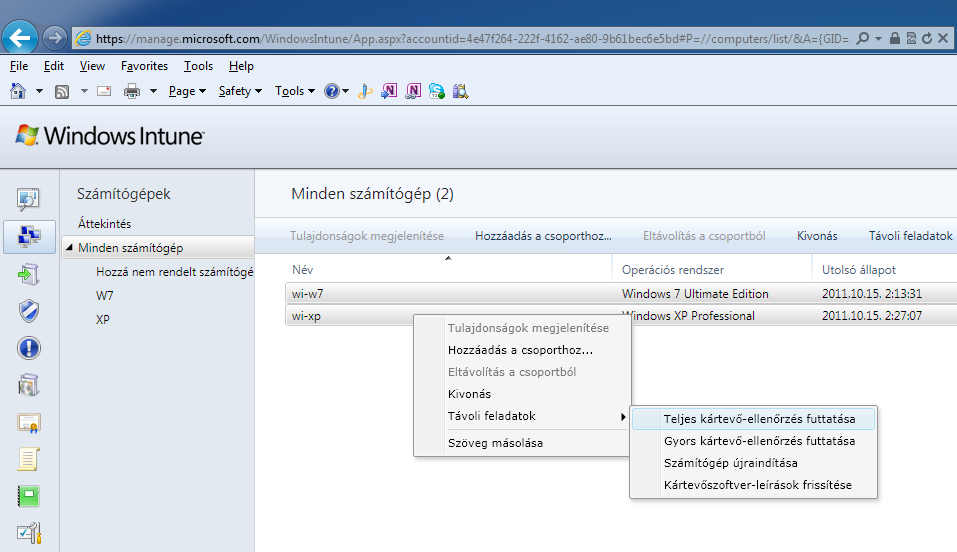Click the Bluetooth send icon in toolbar
957x552 pixels.
pyautogui.click(x=365, y=91)
